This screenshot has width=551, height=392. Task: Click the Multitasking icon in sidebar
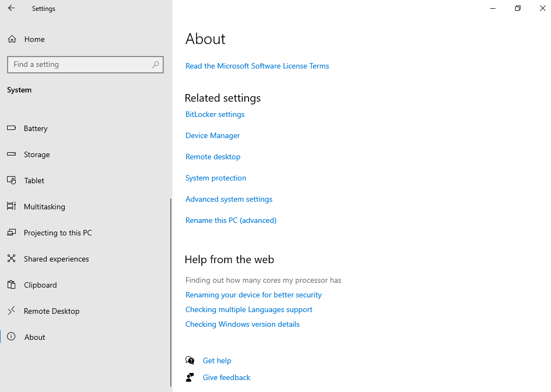pyautogui.click(x=11, y=207)
